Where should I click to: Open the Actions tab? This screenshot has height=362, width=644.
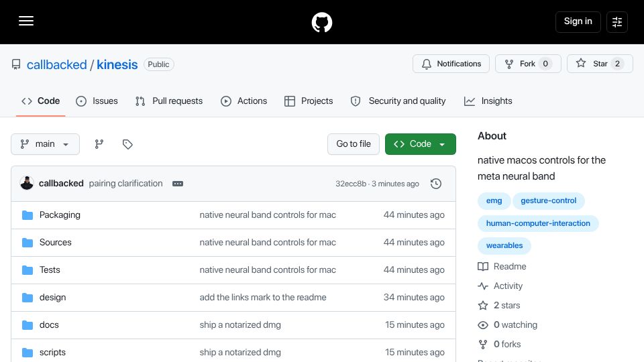[244, 101]
